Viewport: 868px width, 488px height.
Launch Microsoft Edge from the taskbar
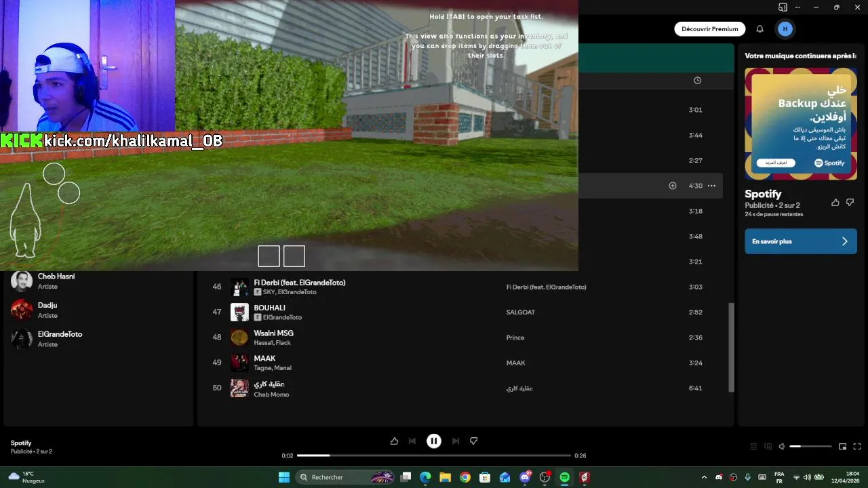pos(425,477)
